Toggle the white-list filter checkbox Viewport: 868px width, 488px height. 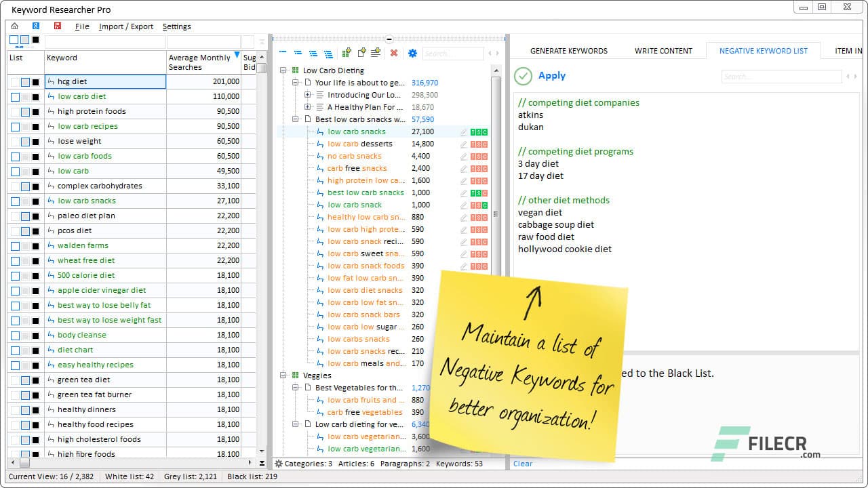[x=14, y=40]
